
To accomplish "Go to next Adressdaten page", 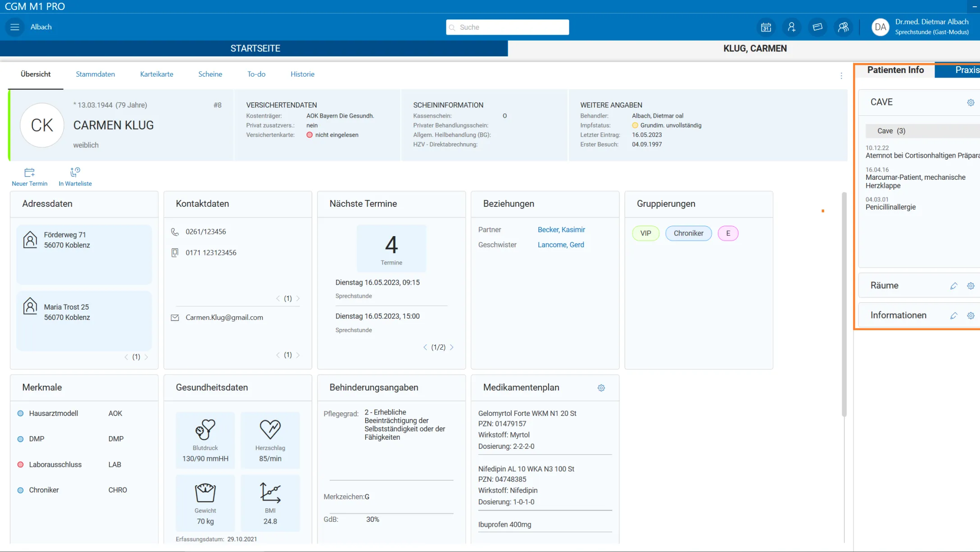I will click(x=146, y=357).
